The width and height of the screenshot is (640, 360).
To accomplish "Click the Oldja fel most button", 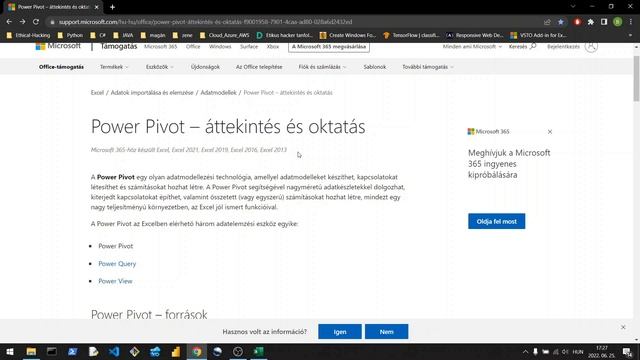I will [496, 221].
